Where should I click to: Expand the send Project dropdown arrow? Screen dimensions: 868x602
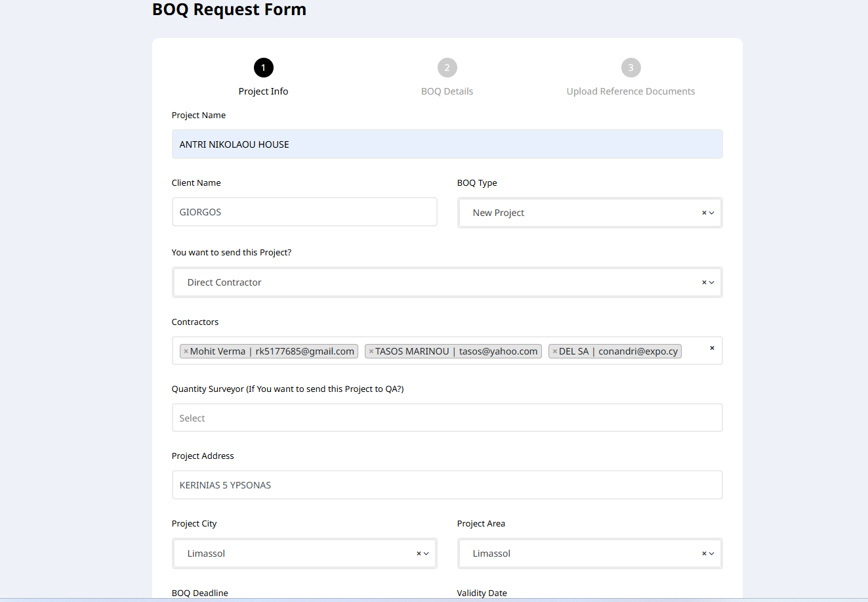[x=712, y=282]
